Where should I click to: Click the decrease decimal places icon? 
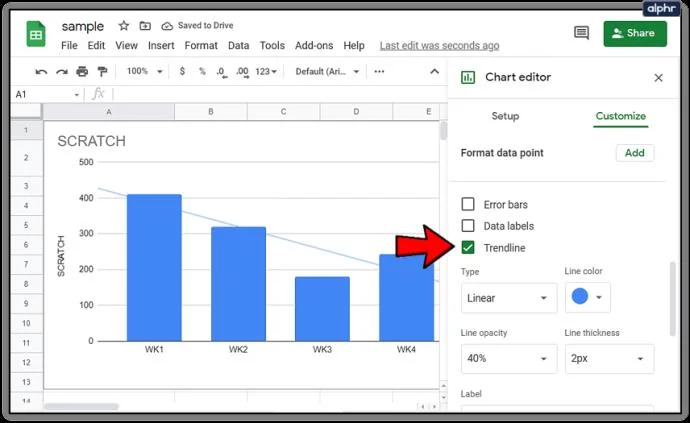coord(222,72)
